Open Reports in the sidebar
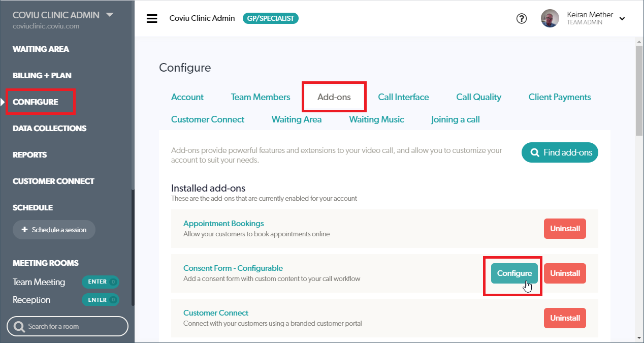Screen dimensions: 644x343 pyautogui.click(x=29, y=155)
